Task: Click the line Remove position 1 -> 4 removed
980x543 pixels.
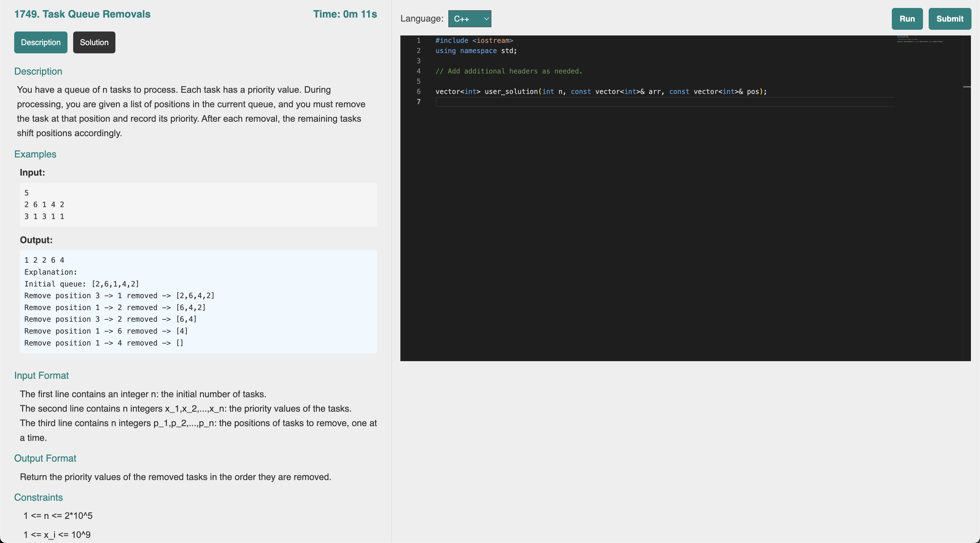Action: coord(104,343)
